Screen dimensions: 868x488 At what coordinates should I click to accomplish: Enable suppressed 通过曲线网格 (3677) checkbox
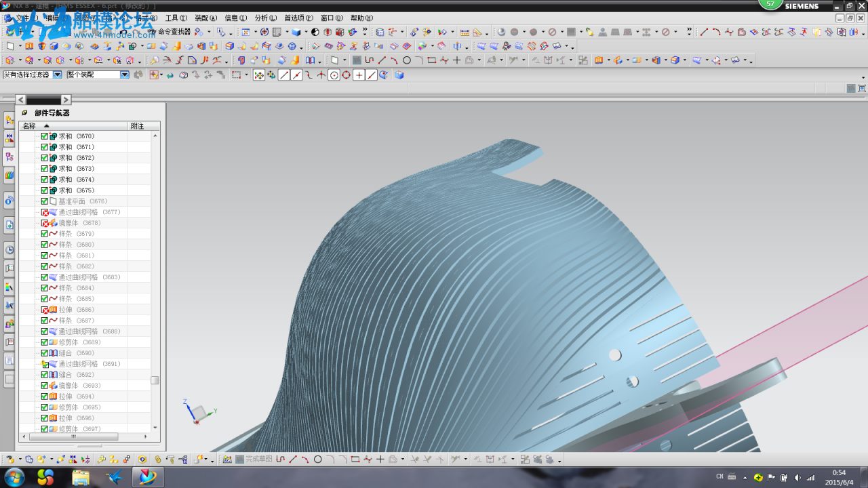coord(45,212)
